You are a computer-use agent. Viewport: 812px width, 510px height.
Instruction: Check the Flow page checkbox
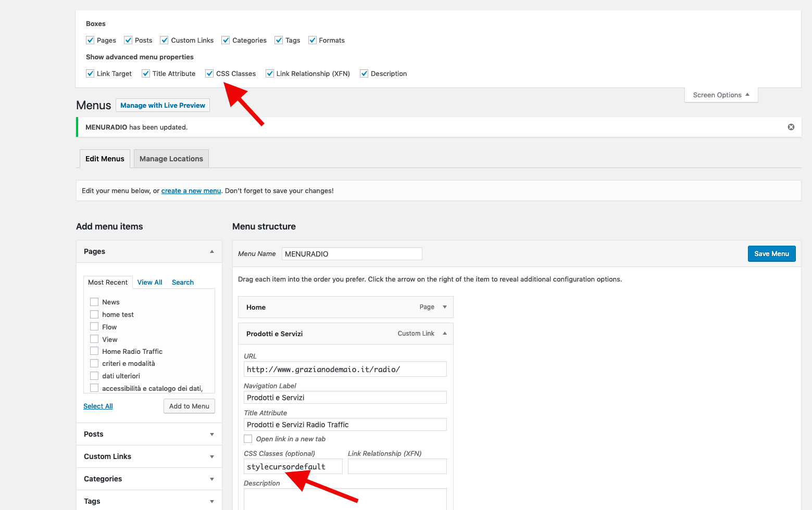[94, 327]
